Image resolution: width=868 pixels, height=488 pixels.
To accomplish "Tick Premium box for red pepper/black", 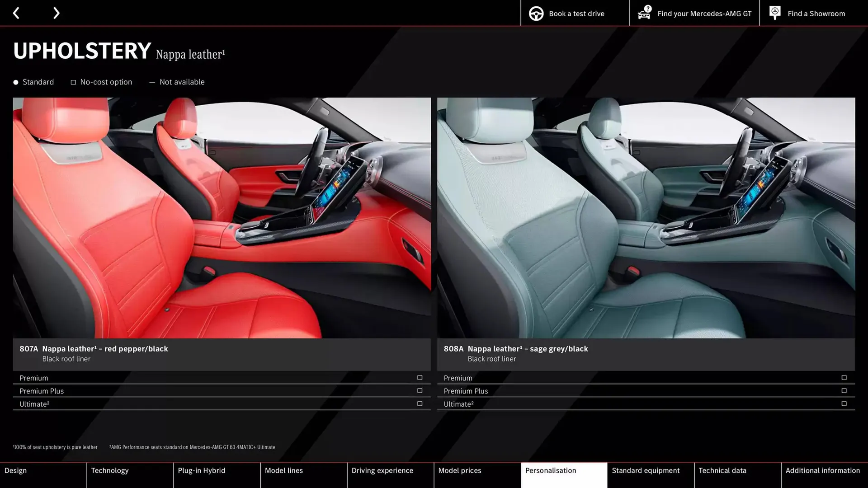I will pos(420,378).
